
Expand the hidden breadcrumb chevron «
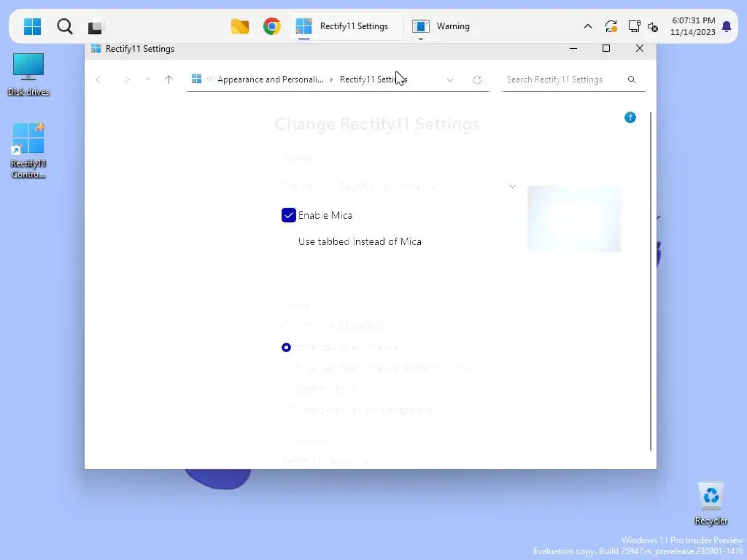tap(209, 79)
